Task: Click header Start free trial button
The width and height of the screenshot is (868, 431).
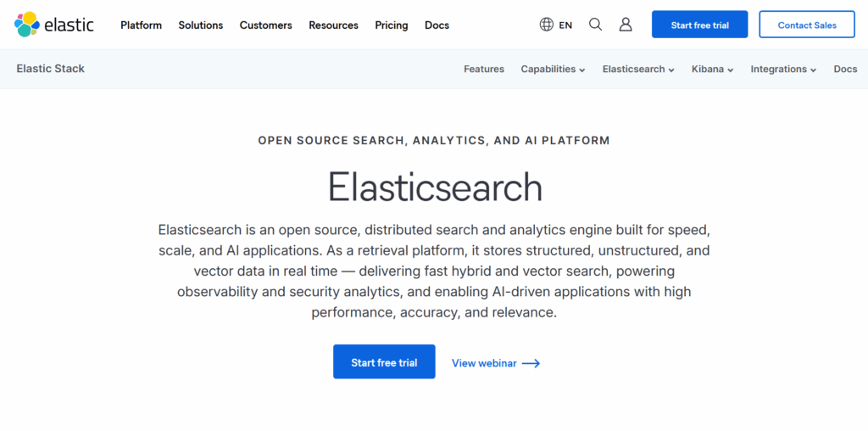Action: (x=699, y=25)
